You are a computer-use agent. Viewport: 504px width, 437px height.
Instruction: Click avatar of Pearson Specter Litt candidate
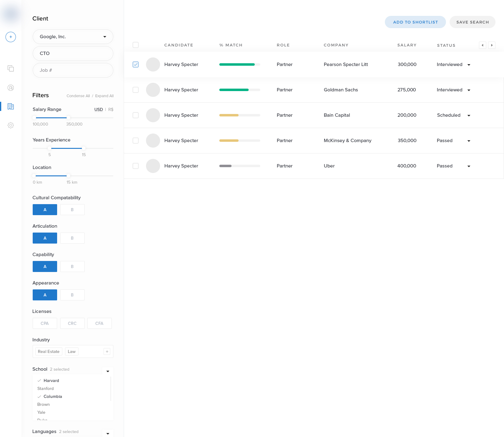coord(153,64)
